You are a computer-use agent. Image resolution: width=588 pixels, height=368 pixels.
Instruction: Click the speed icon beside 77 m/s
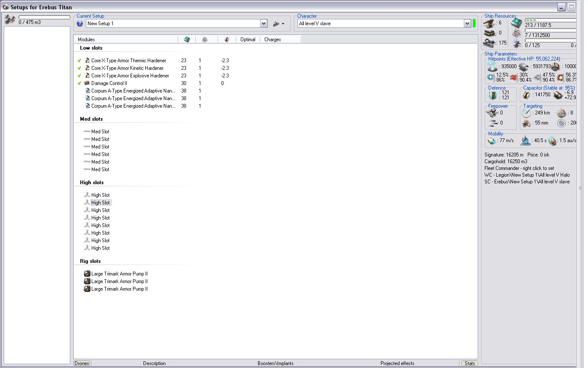click(x=492, y=140)
